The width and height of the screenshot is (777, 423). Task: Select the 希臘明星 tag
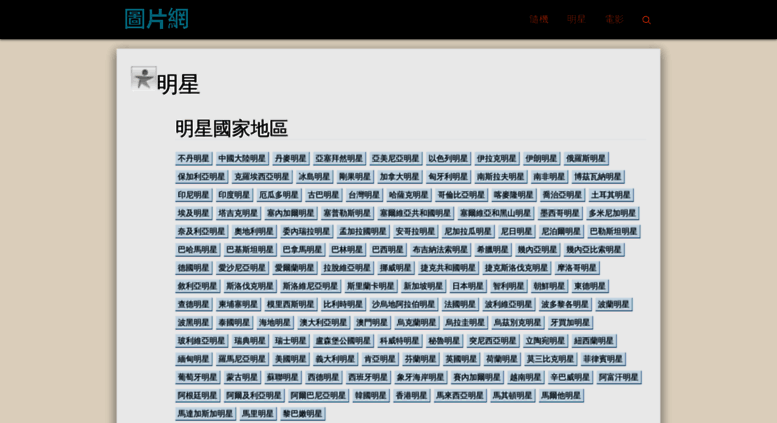(493, 250)
